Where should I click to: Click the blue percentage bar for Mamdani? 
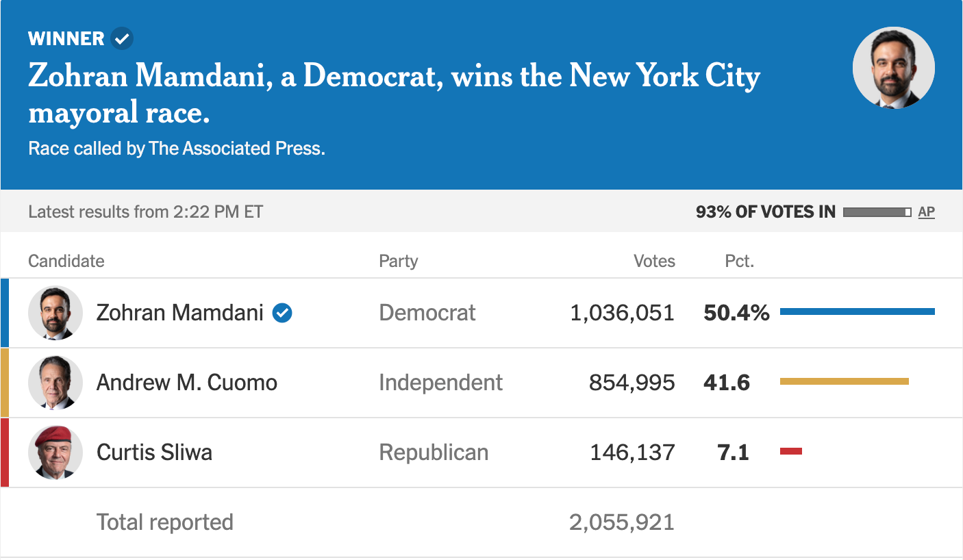coord(857,311)
